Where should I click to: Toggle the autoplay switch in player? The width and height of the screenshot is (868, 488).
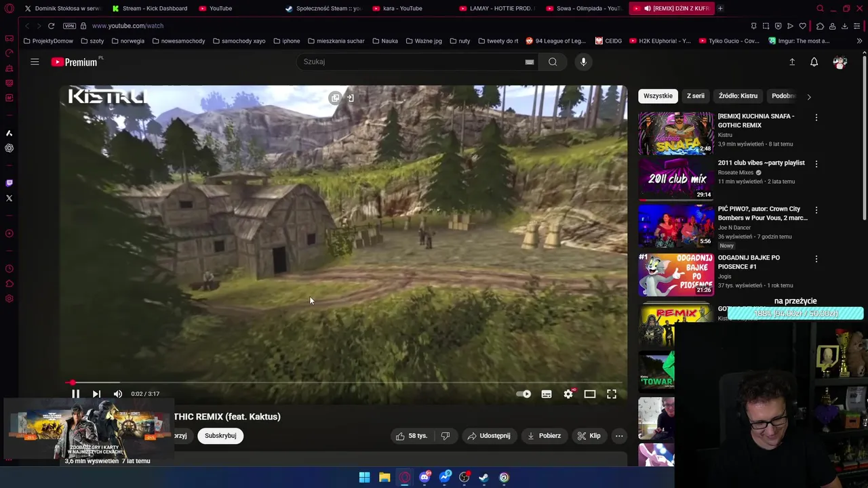tap(524, 394)
